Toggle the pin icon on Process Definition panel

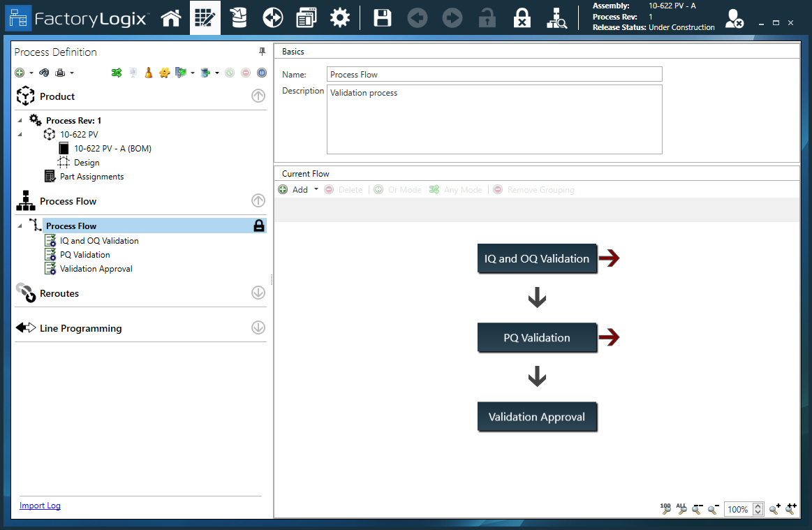tap(260, 51)
